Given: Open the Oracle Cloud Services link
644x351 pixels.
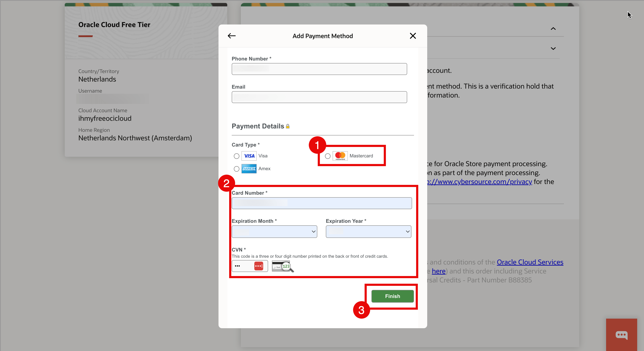Looking at the screenshot, I should (x=530, y=262).
